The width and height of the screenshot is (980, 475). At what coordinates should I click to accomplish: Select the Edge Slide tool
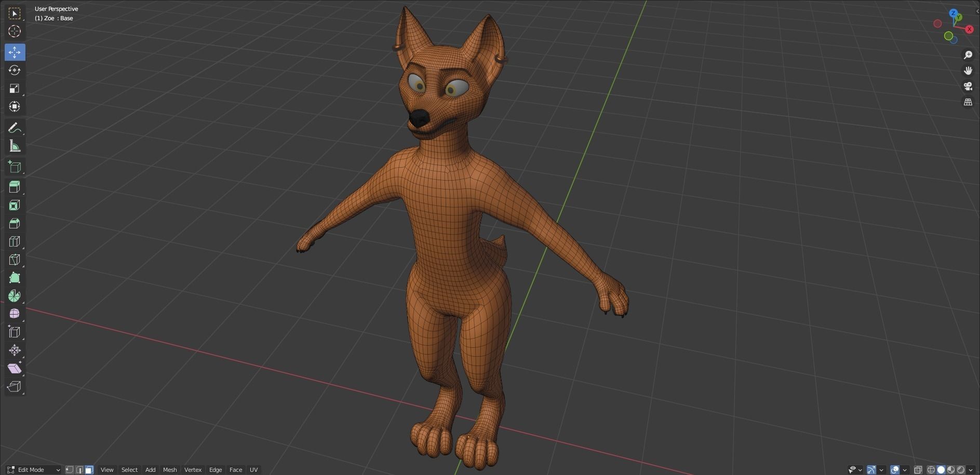click(15, 332)
